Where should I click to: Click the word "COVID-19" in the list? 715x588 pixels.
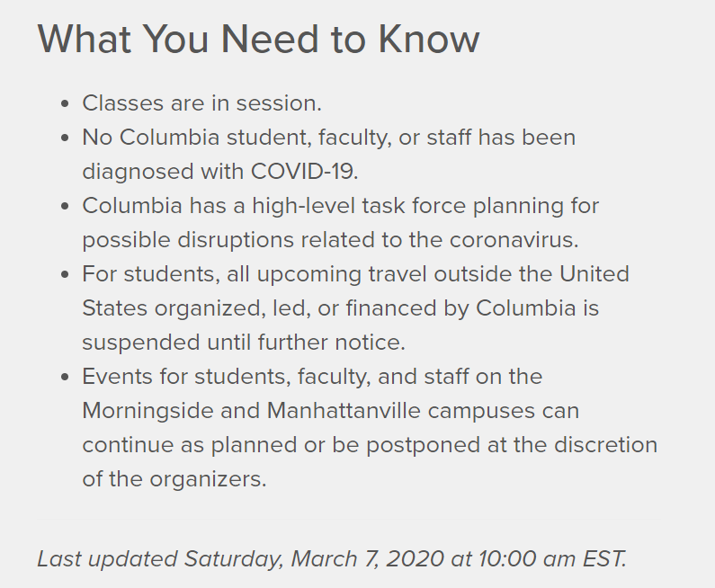pyautogui.click(x=303, y=172)
